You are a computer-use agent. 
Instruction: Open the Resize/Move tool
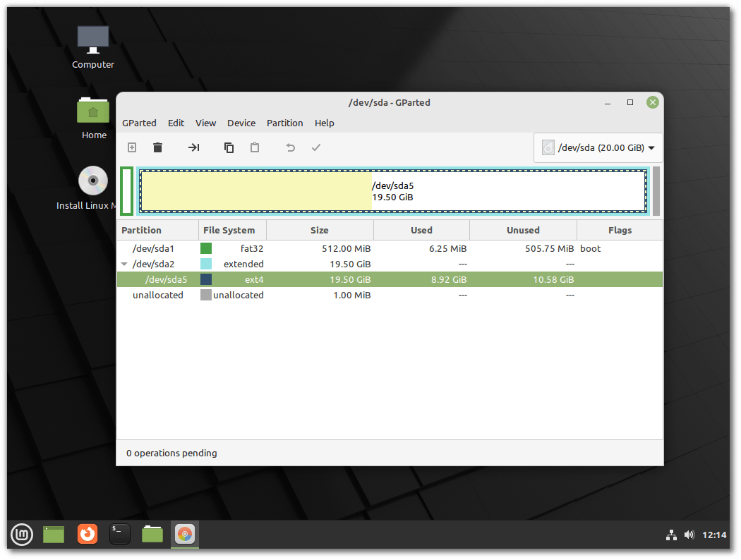pyautogui.click(x=193, y=147)
